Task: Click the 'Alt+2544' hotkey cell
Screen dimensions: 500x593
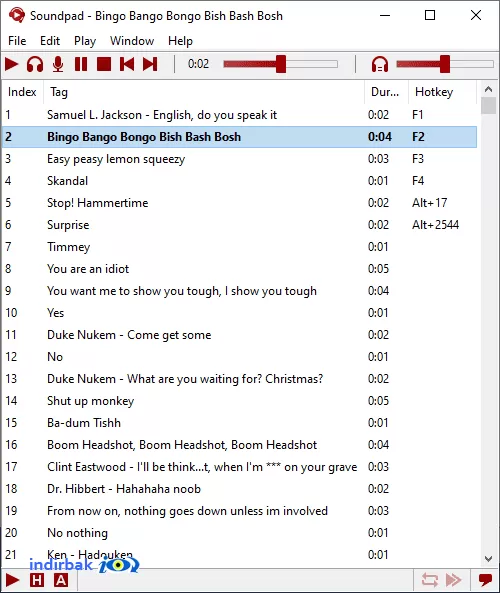Action: [x=435, y=225]
